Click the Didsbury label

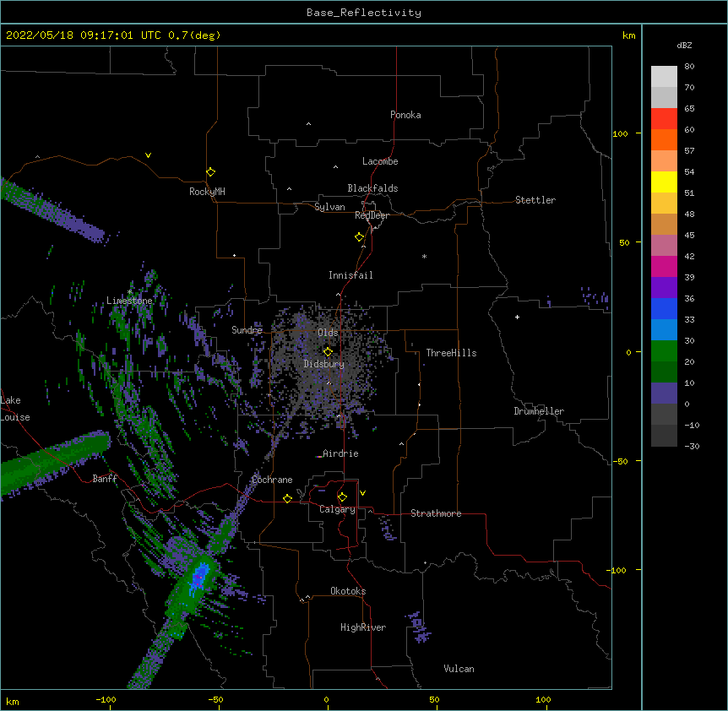click(x=324, y=364)
